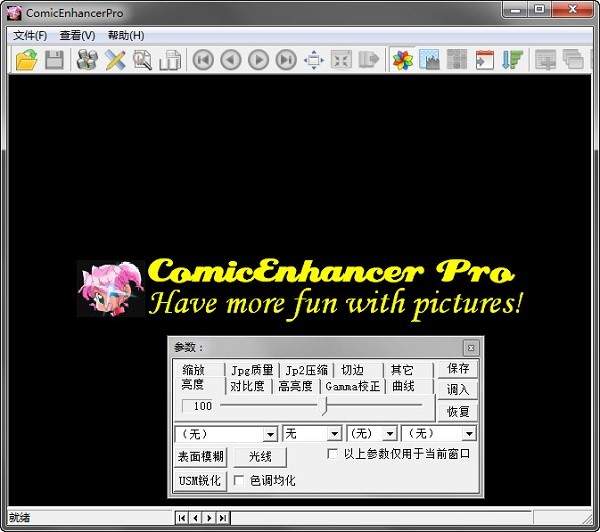Click the histogram picture icon

pyautogui.click(x=429, y=59)
